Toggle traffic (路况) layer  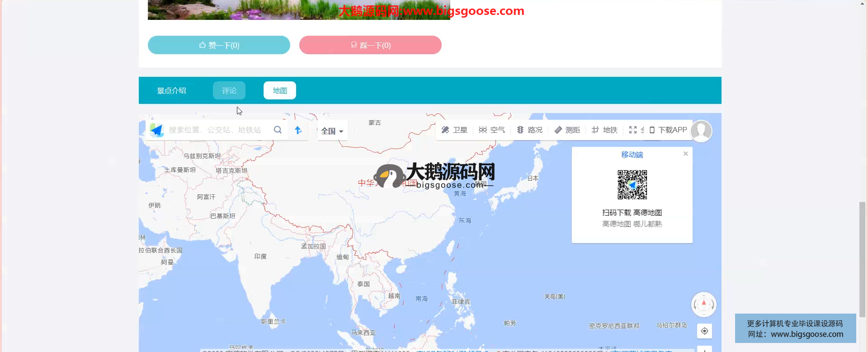pyautogui.click(x=529, y=130)
